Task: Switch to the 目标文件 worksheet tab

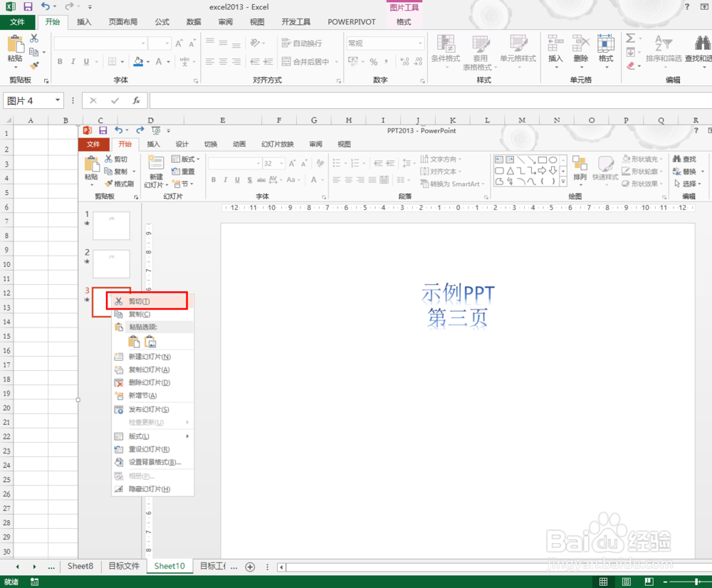Action: pos(124,566)
